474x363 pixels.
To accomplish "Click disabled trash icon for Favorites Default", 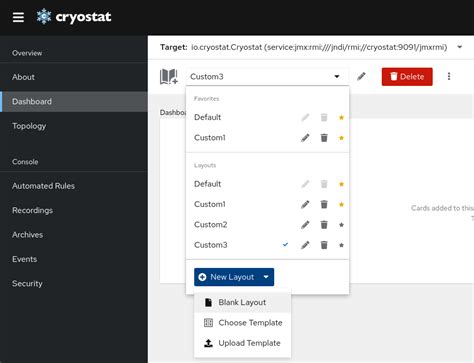I will click(324, 117).
